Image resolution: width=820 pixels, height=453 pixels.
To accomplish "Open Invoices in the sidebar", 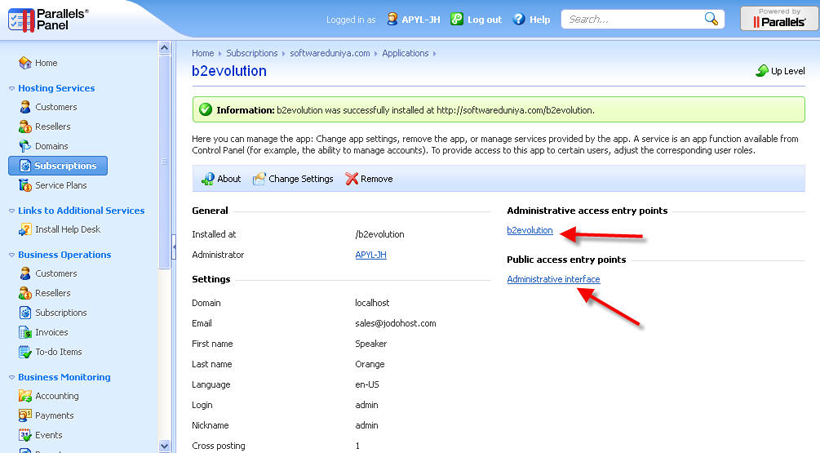I will tap(43, 332).
